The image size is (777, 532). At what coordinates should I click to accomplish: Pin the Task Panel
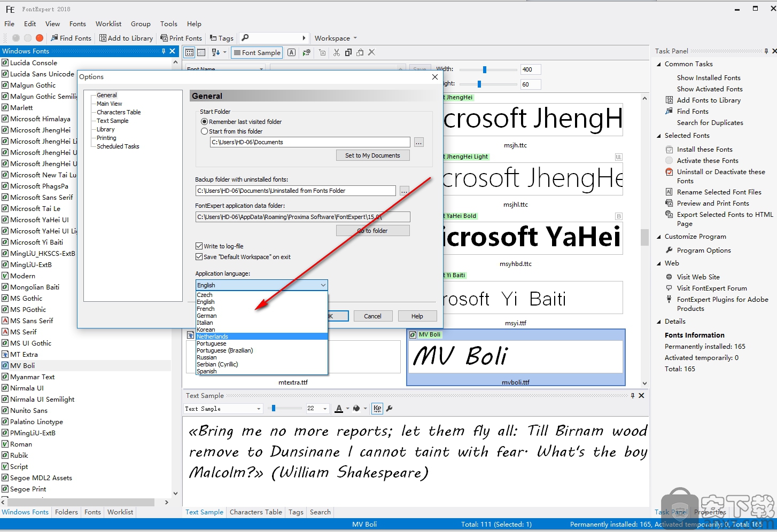tap(766, 51)
